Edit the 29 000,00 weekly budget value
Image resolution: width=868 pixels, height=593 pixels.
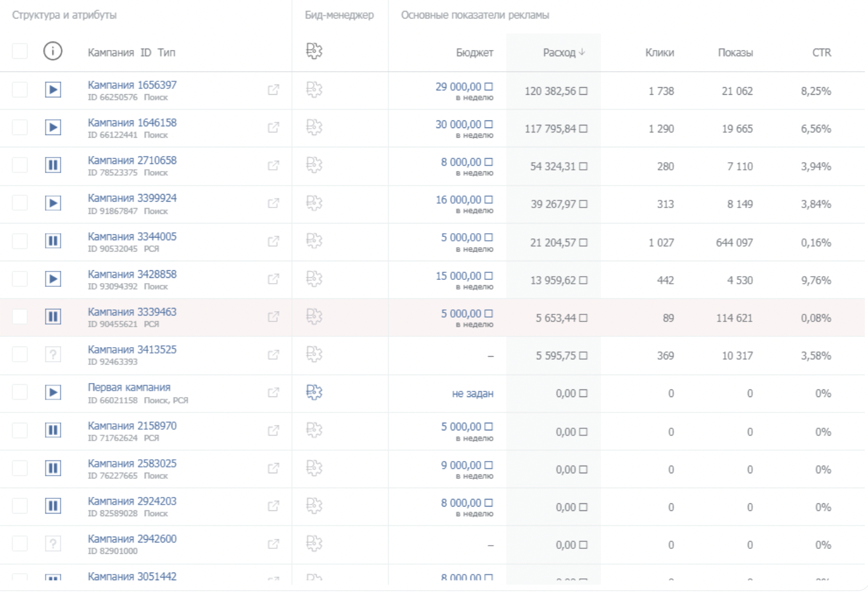pyautogui.click(x=458, y=86)
